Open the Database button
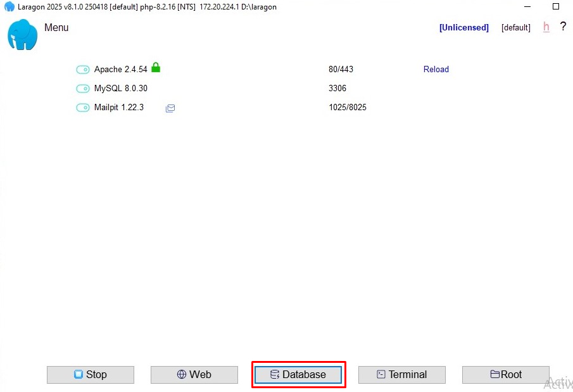573x392 pixels. coord(298,374)
